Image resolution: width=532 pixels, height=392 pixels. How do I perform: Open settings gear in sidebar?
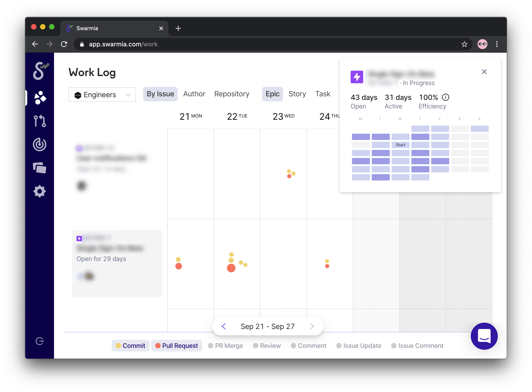pyautogui.click(x=39, y=191)
